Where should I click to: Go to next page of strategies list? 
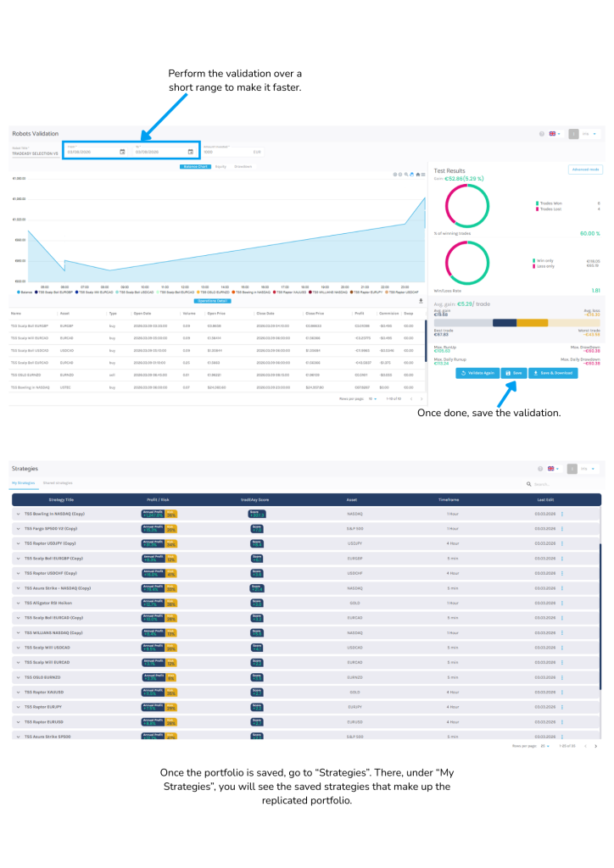click(595, 746)
